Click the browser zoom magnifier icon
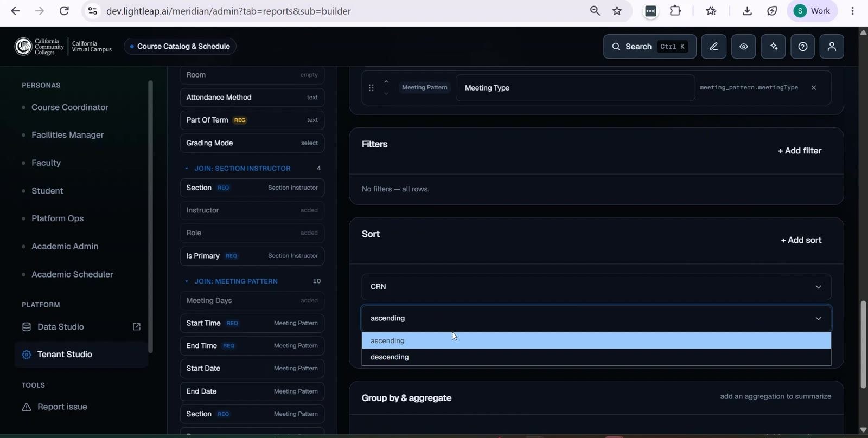Image resolution: width=868 pixels, height=438 pixels. (x=595, y=11)
